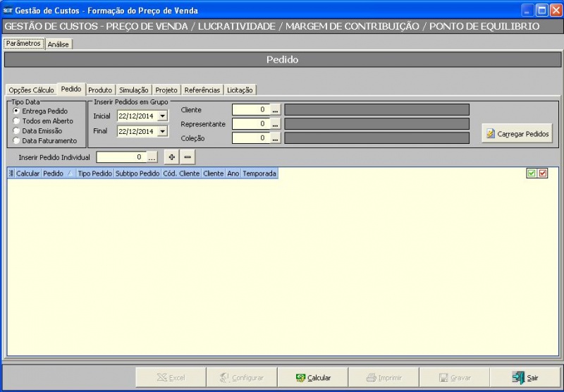Click the Calcular button at bottom
The width and height of the screenshot is (564, 392).
click(x=314, y=378)
